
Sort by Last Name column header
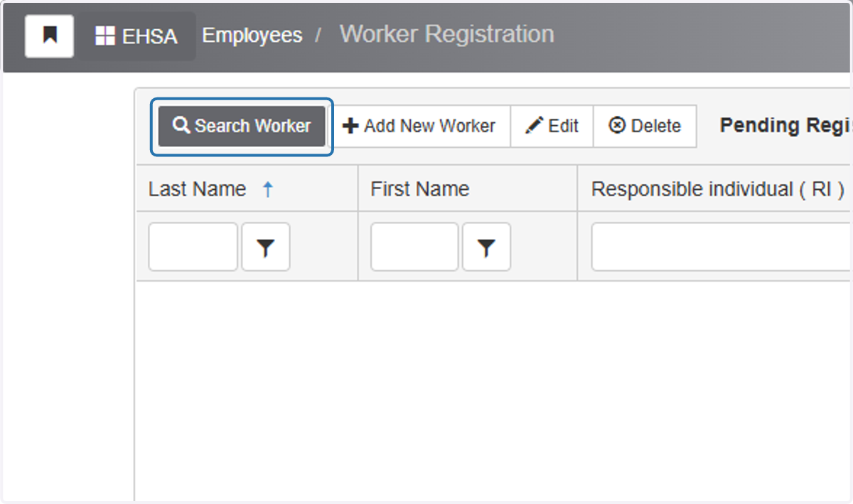point(197,189)
